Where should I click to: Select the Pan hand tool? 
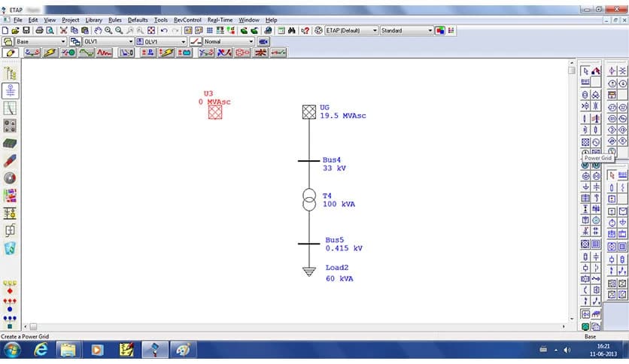click(98, 30)
